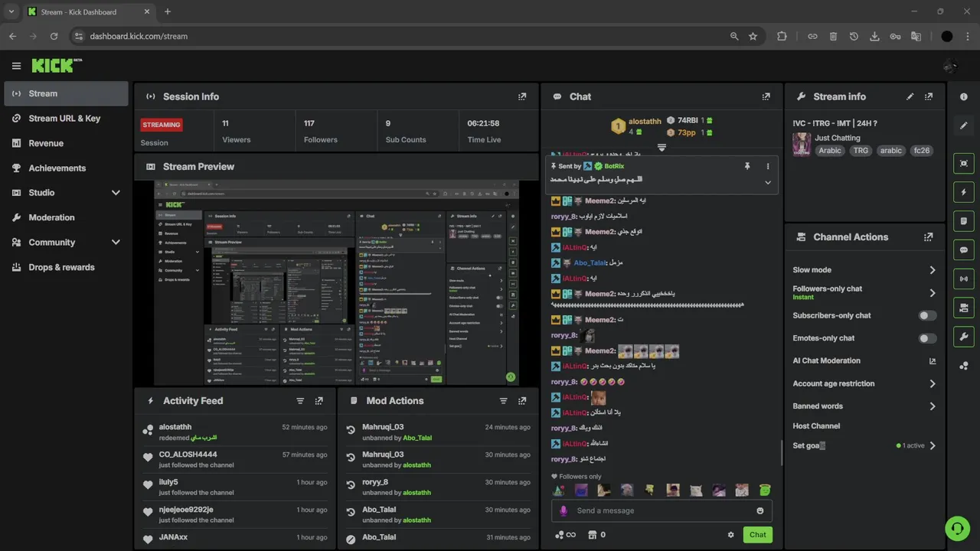Click the profile avatar in top right
The image size is (980, 551).
[950, 66]
